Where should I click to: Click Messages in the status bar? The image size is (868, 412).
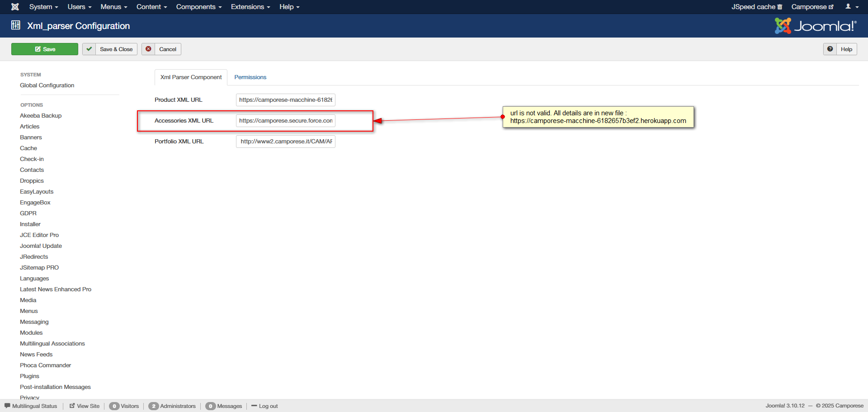[224, 406]
